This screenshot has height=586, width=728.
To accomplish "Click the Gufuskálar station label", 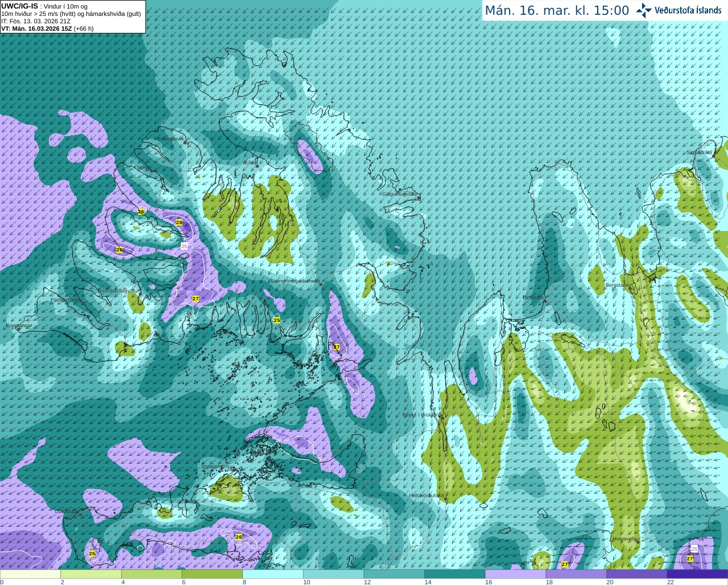I will point(67,511).
